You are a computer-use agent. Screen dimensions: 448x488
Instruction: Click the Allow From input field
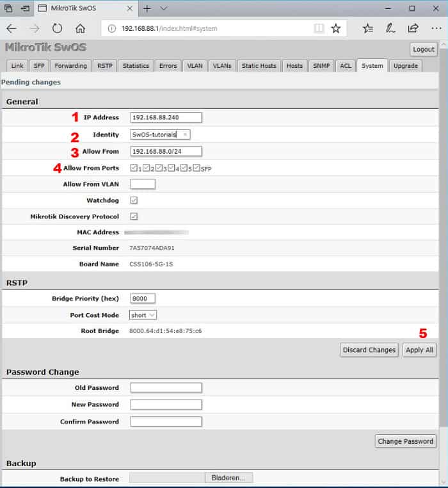pyautogui.click(x=166, y=151)
